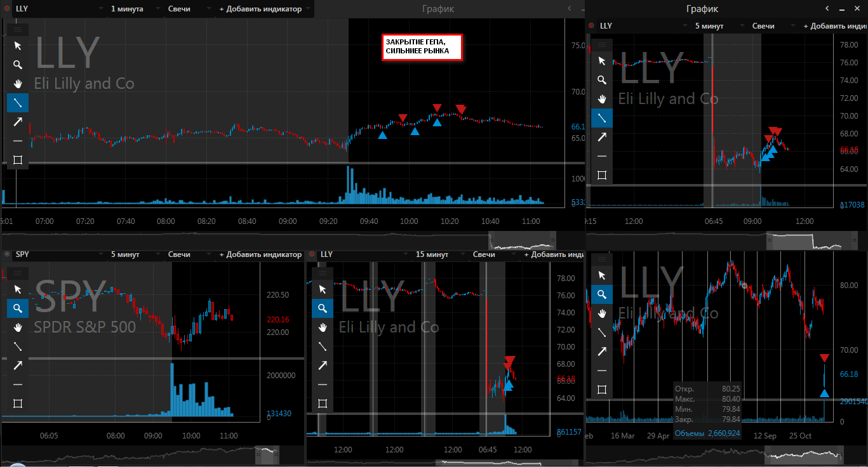
Task: Choose the hand pan tool in LLY 1-minute chart
Action: coord(18,84)
